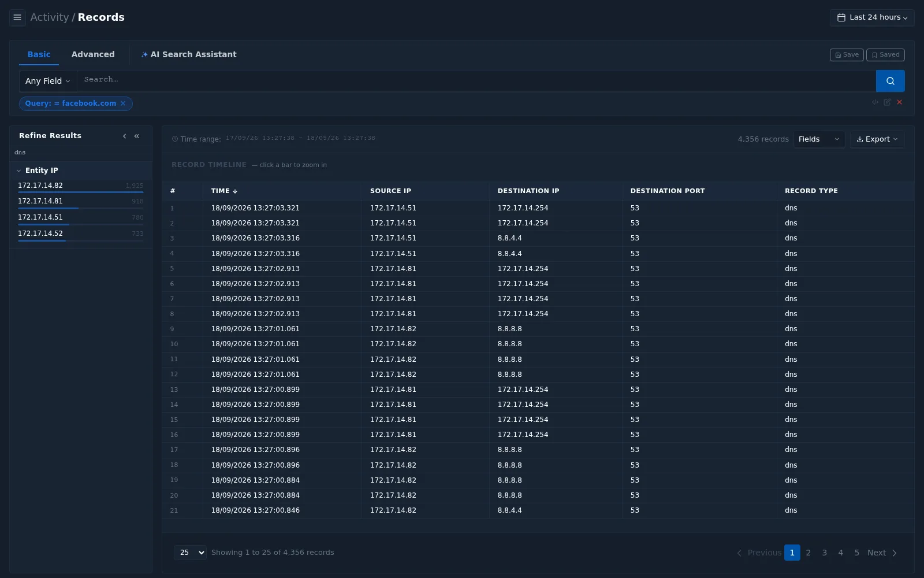
Task: Collapse the panel with the double chevron
Action: tap(137, 136)
